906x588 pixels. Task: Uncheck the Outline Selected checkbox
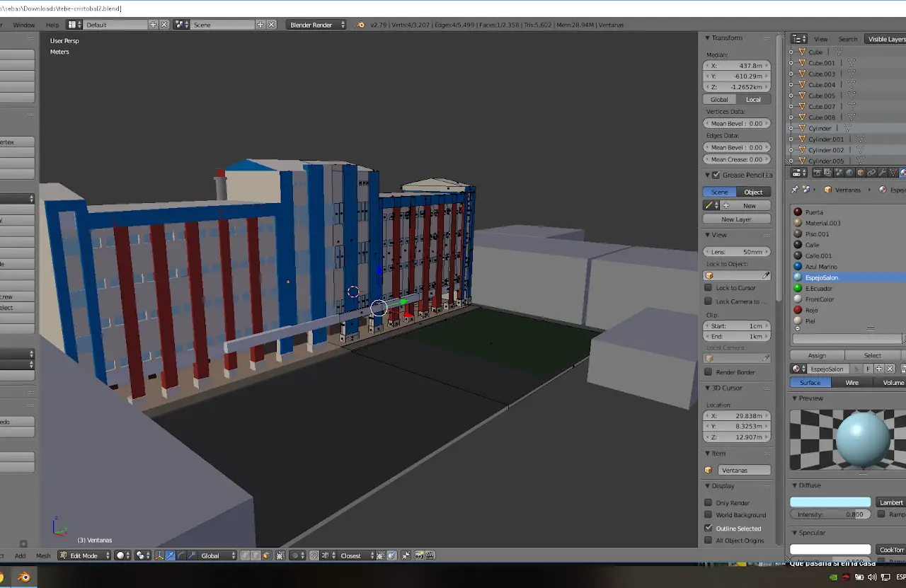(x=709, y=528)
